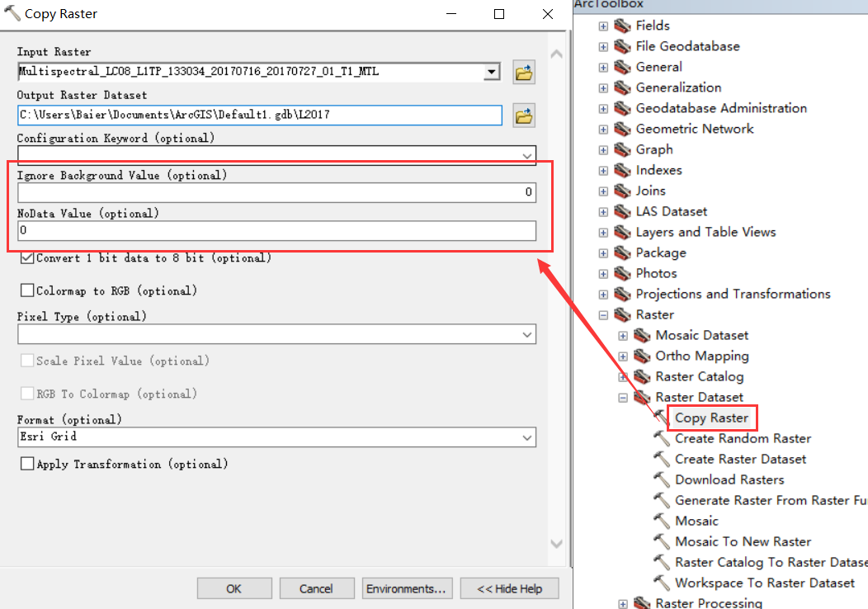Browse for Input Raster folder icon
The image size is (868, 609).
pos(524,73)
